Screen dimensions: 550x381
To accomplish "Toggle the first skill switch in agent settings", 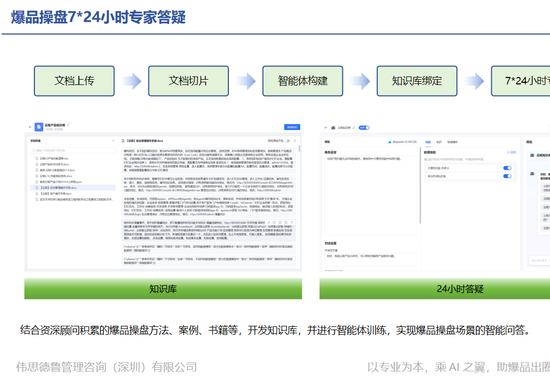I will pos(507,168).
